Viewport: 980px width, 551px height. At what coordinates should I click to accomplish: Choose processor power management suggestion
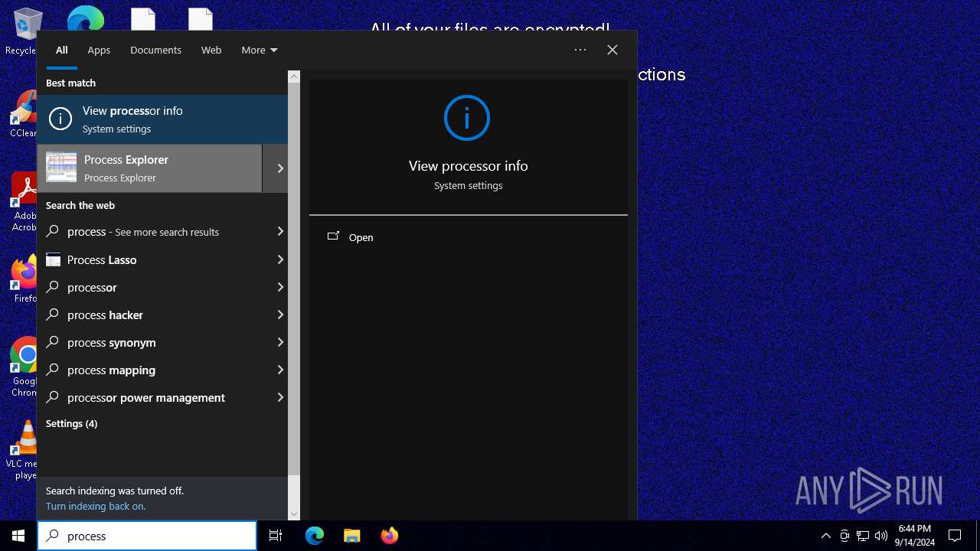coord(162,397)
